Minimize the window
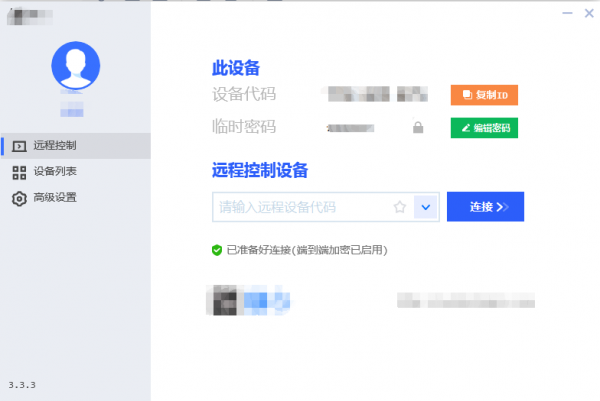600x401 pixels. (567, 13)
